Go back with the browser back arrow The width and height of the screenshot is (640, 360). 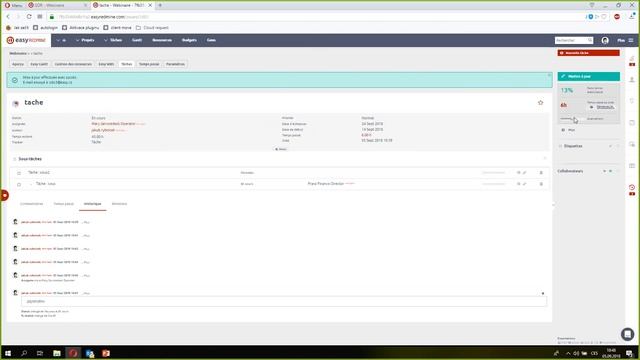tap(8, 16)
